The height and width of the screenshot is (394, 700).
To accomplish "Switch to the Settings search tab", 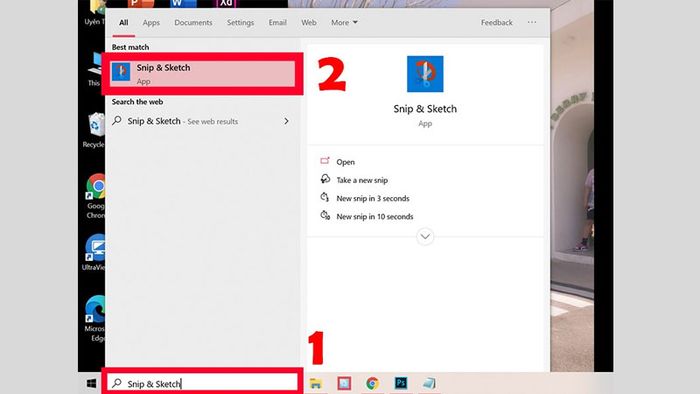I will pos(240,22).
